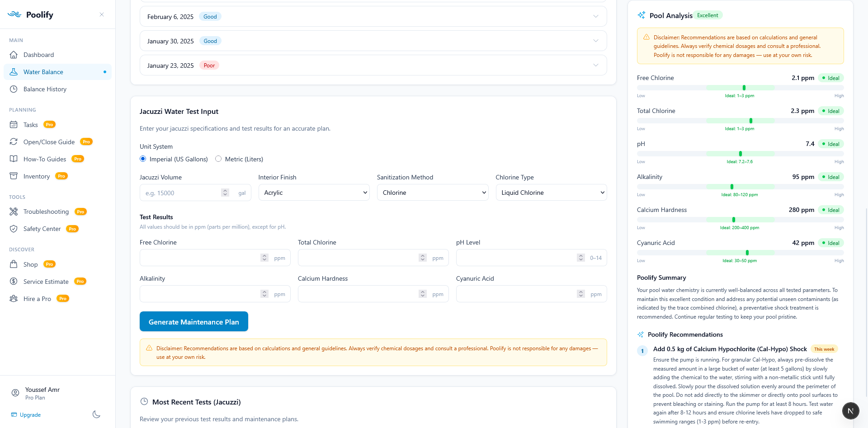
Task: Click the Water Balance flask icon
Action: point(14,72)
